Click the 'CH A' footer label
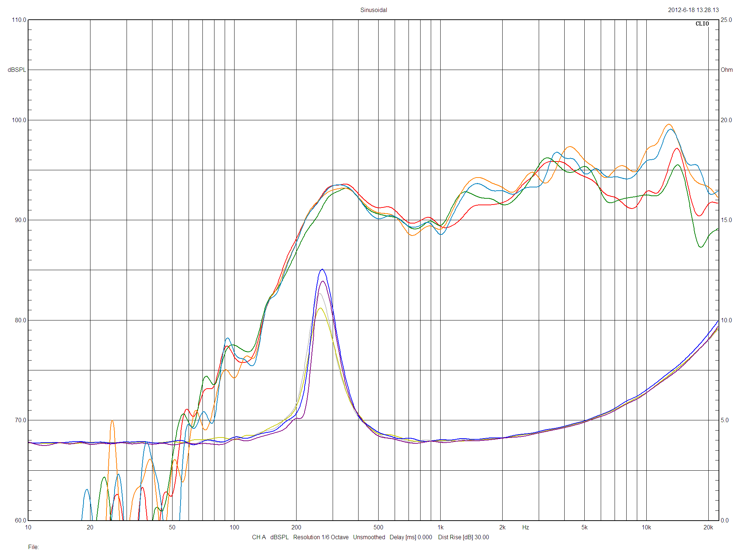This screenshot has height=560, width=747. tap(259, 537)
